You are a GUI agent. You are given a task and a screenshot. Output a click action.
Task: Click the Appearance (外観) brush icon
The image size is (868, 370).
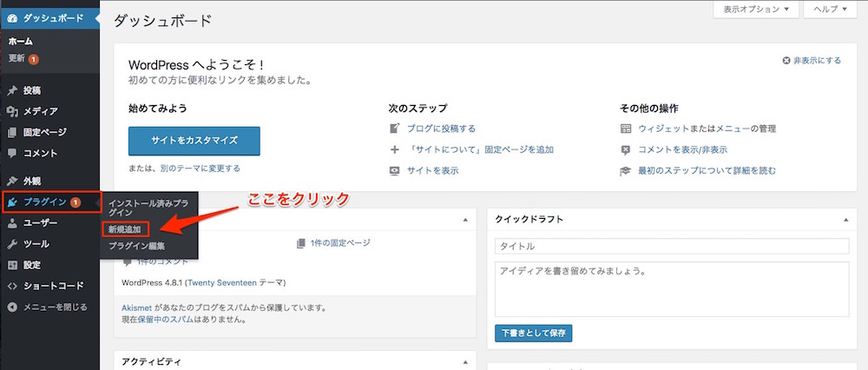pos(13,182)
